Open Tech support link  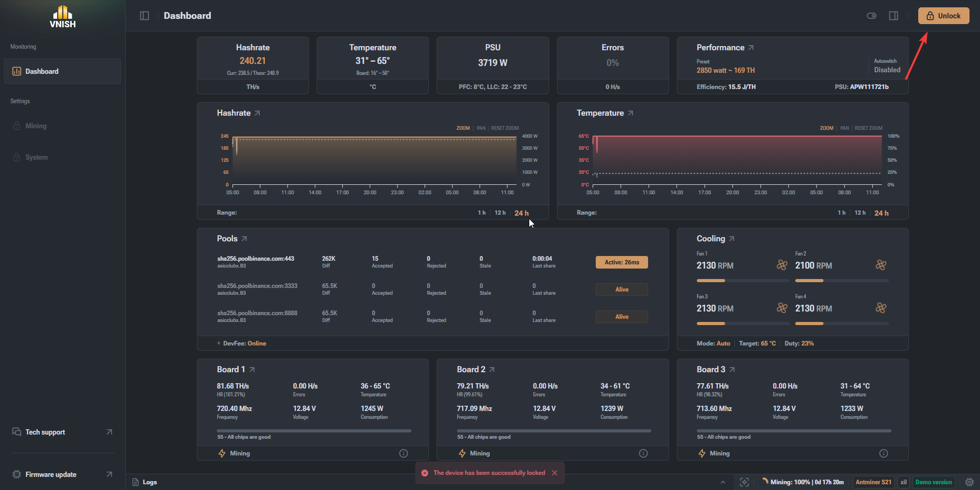[x=62, y=432]
